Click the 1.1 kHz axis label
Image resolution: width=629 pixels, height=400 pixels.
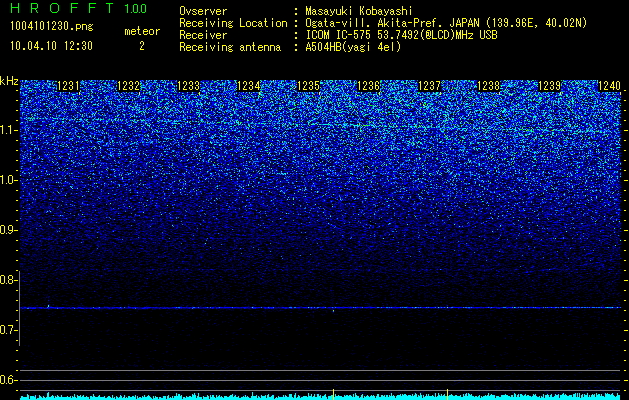coord(8,130)
